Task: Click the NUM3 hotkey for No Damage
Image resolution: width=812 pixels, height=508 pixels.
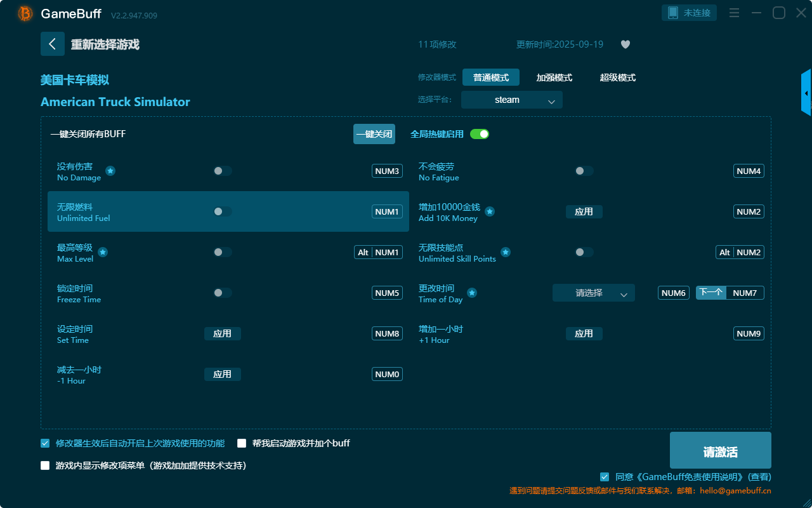Action: click(x=387, y=171)
